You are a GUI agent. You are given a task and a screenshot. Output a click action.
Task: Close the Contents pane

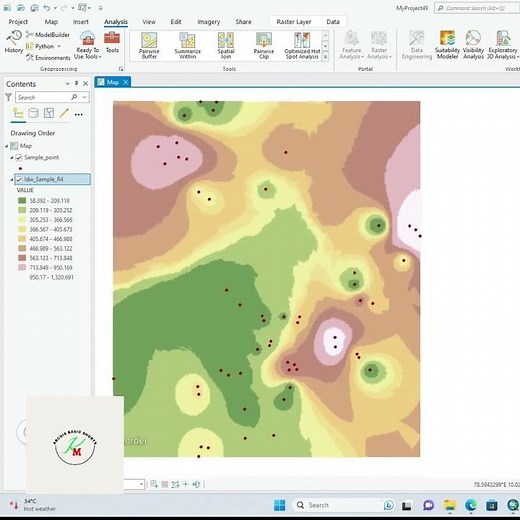(x=86, y=84)
